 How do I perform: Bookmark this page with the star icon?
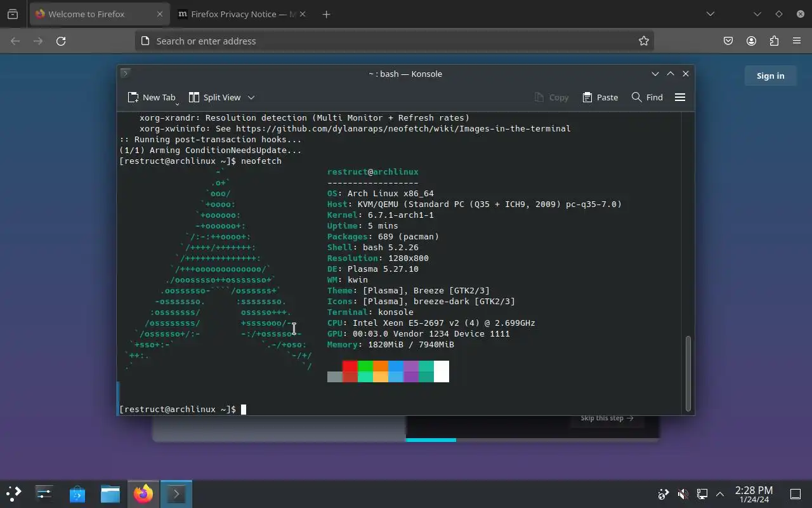644,41
